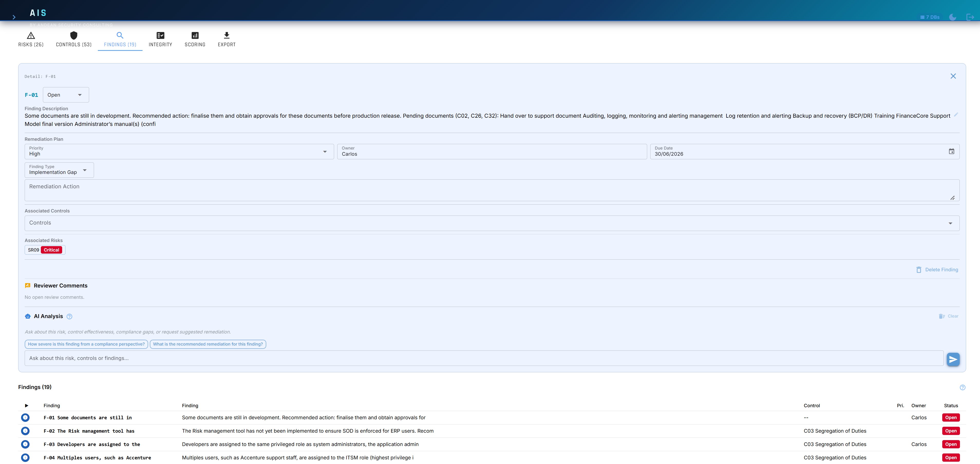Click C03 Segregation of Duties in F-02 row
The image size is (980, 464).
click(x=835, y=431)
